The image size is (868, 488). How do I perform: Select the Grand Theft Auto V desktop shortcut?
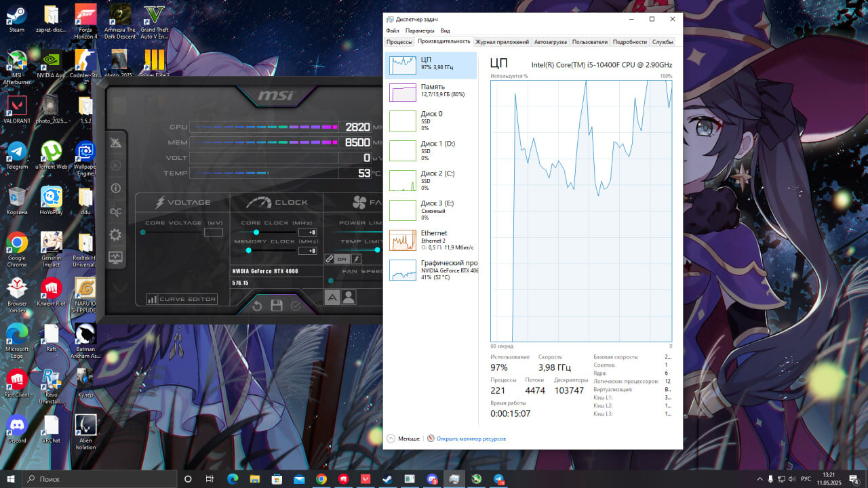(x=155, y=22)
